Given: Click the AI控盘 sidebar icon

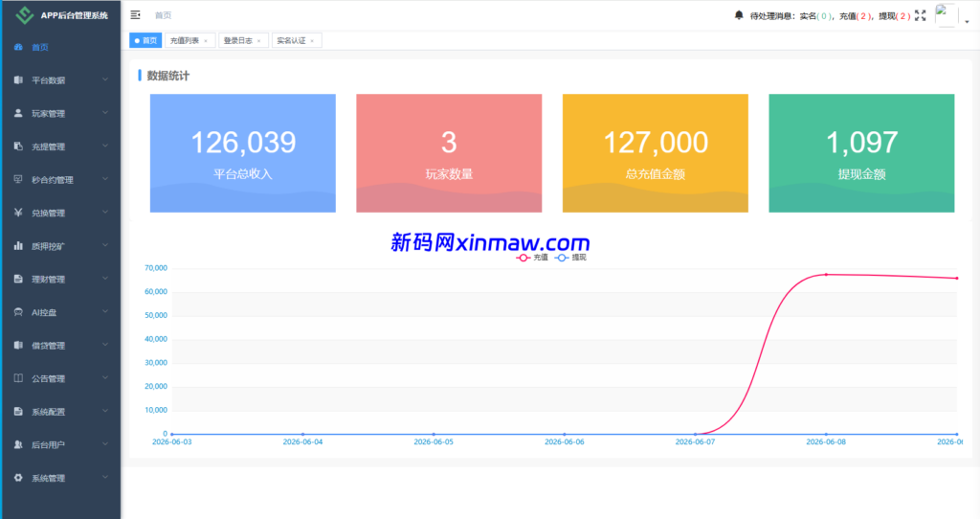Looking at the screenshot, I should [x=18, y=312].
